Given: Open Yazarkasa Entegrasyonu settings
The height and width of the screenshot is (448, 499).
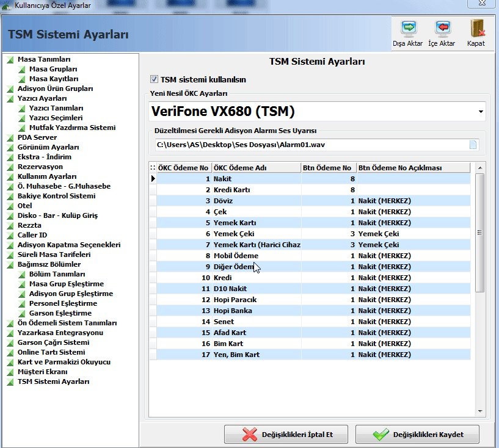Looking at the screenshot, I should click(x=60, y=333).
